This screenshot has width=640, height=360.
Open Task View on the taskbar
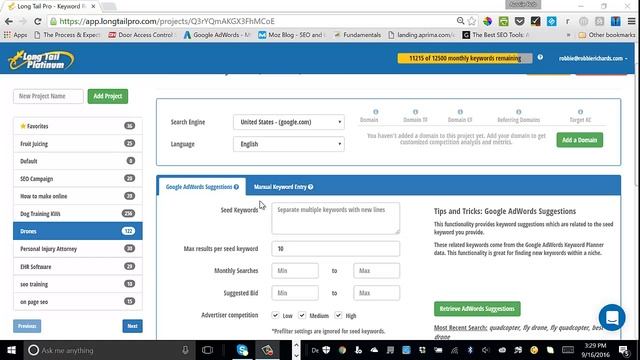[x=207, y=350]
